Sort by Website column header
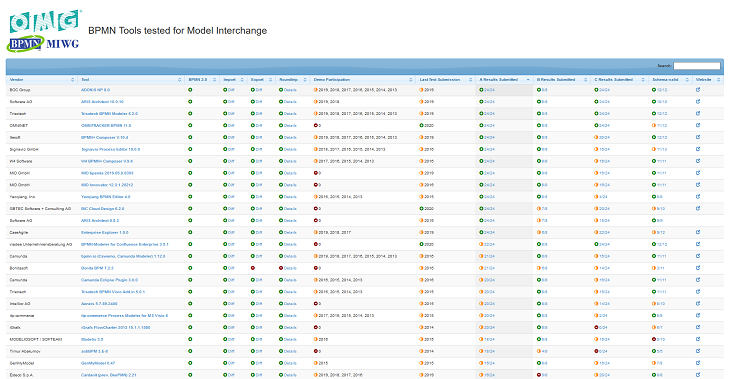This screenshot has width=730, height=379. click(x=708, y=80)
